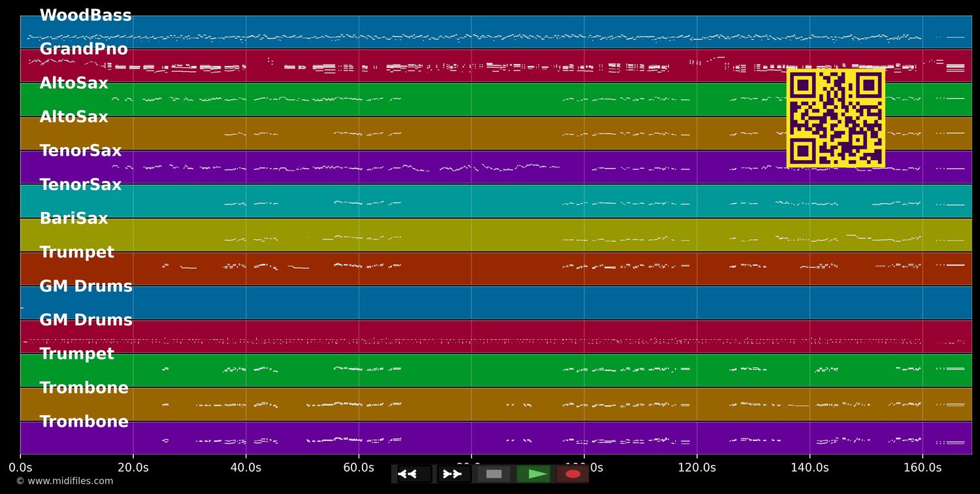Screen dimensions: 980x494
Task: Select the first GM Drums track label
Action: [x=86, y=286]
